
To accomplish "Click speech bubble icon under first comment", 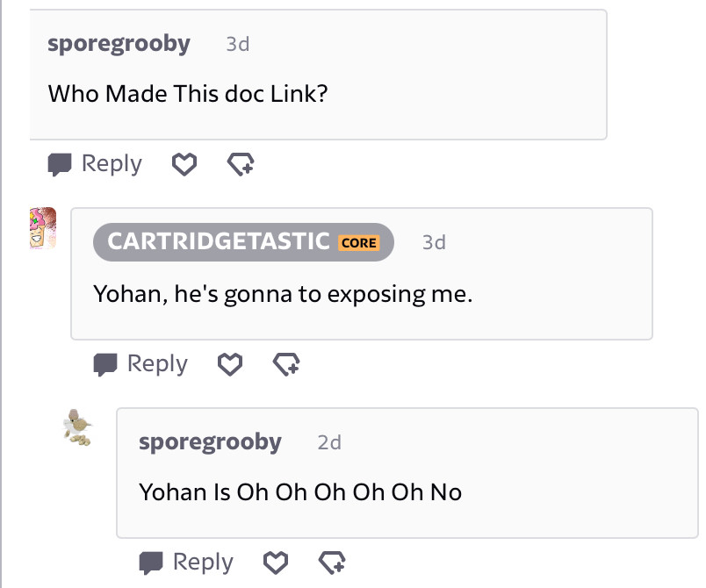I will 60,165.
